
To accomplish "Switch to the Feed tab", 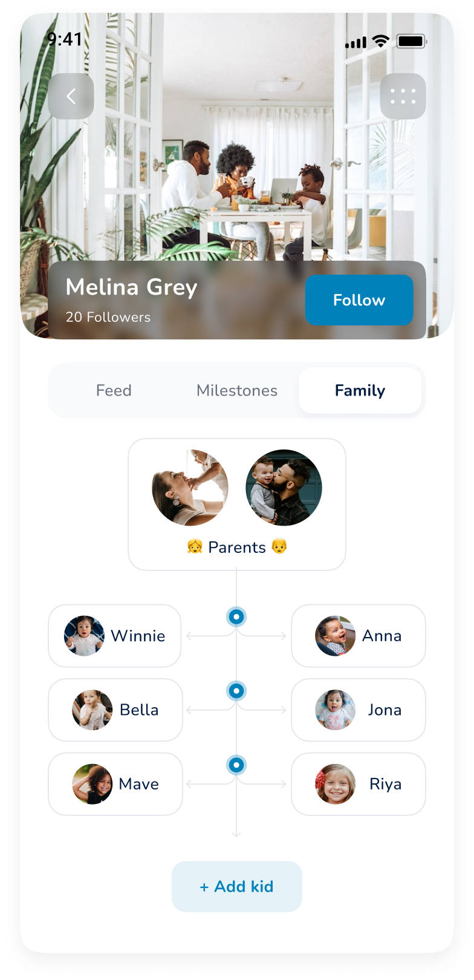I will pyautogui.click(x=114, y=391).
